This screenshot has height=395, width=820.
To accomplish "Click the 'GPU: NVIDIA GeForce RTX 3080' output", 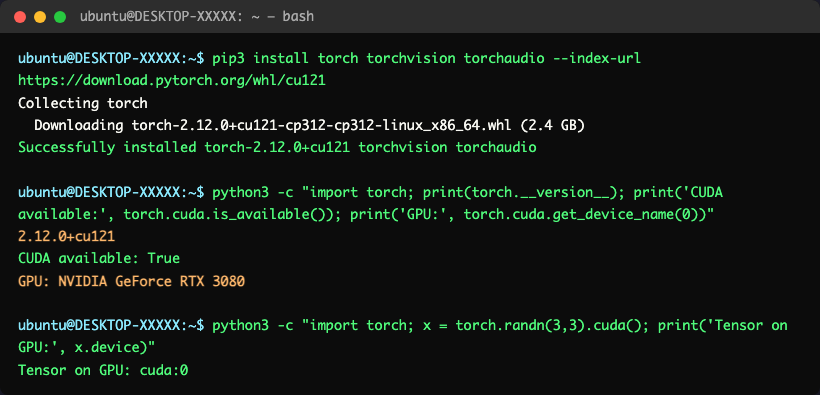I will (131, 281).
